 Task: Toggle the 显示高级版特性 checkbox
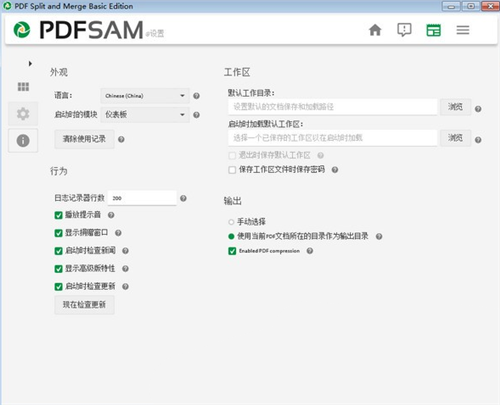tap(58, 269)
